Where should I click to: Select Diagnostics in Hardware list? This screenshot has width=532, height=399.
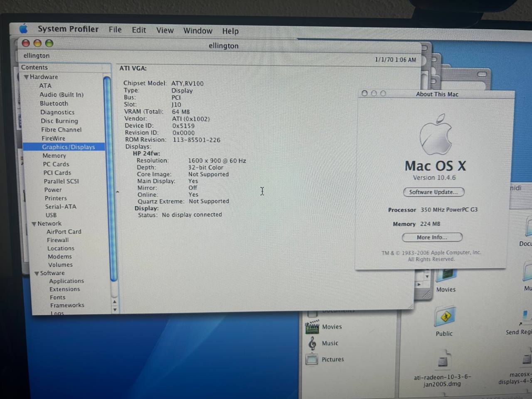(57, 112)
